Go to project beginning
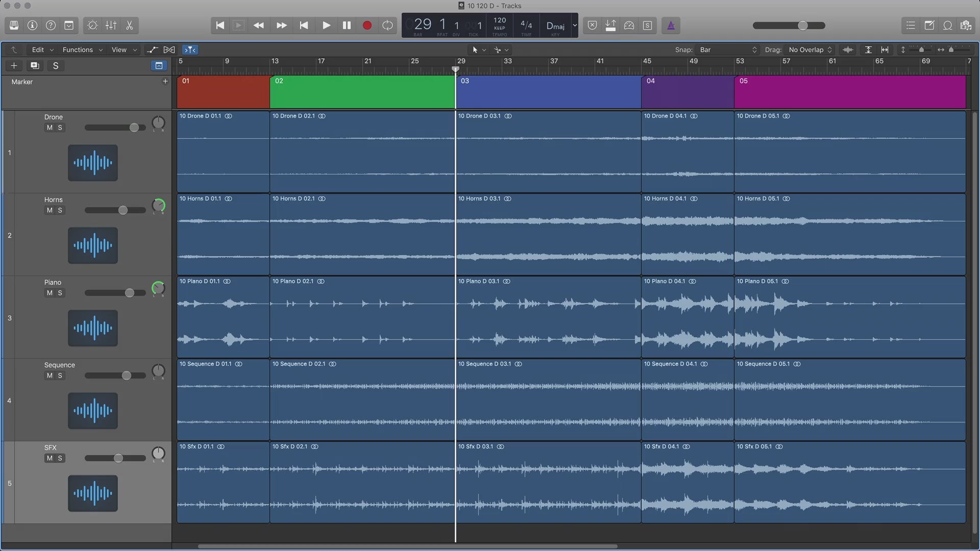The height and width of the screenshot is (551, 980). tap(220, 26)
